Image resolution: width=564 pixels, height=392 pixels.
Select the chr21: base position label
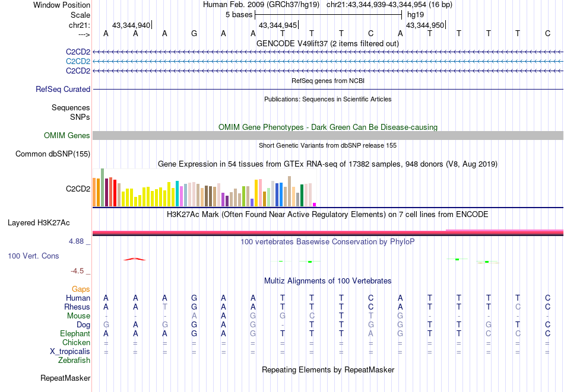point(80,25)
